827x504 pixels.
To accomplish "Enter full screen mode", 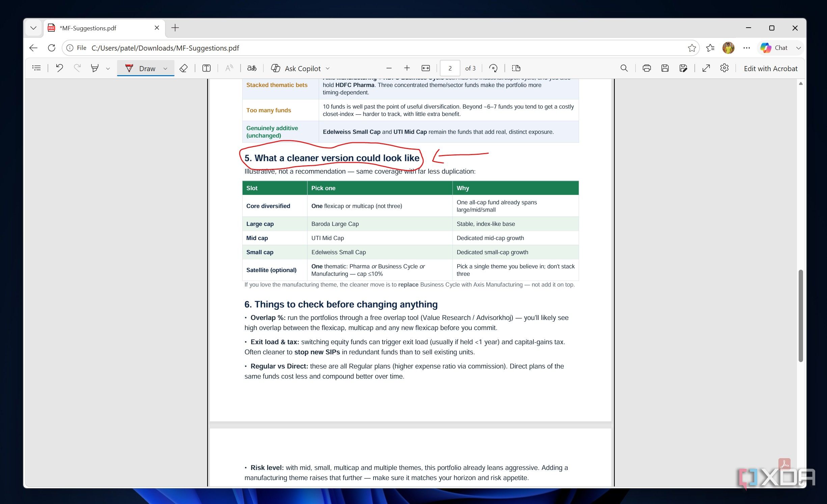I will click(x=706, y=68).
